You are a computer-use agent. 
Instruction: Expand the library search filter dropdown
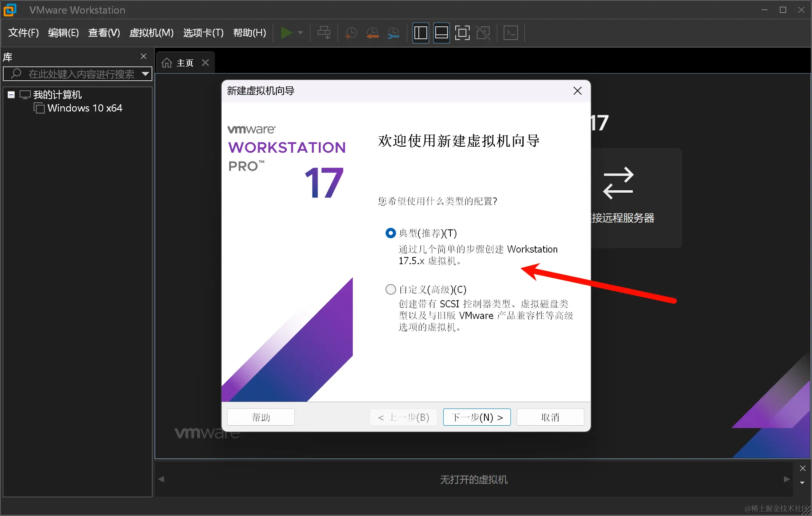[x=146, y=74]
